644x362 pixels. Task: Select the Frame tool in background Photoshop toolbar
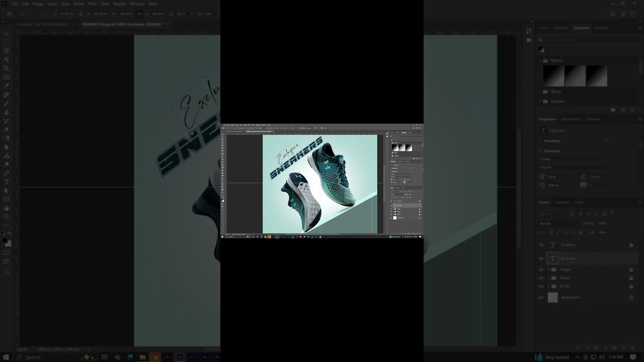click(x=7, y=77)
